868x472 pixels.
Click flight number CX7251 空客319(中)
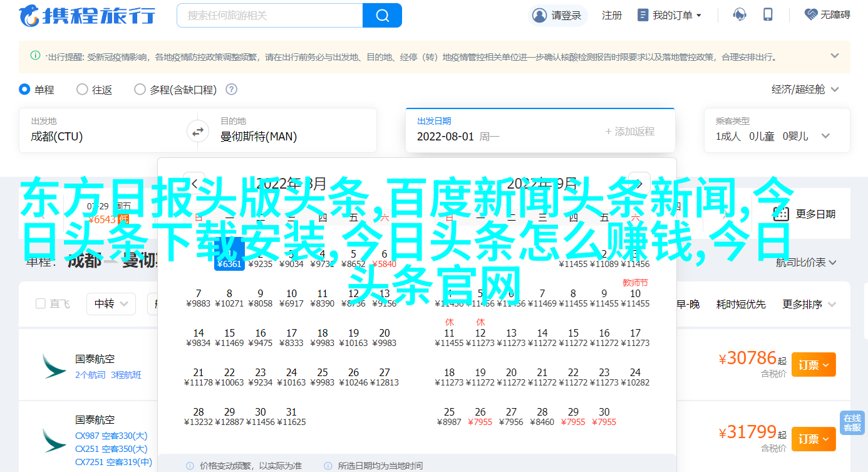[x=113, y=462]
